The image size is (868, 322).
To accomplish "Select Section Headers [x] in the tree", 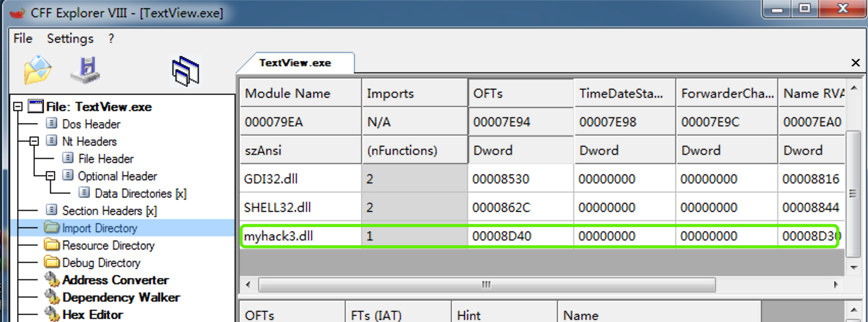I will click(x=110, y=210).
